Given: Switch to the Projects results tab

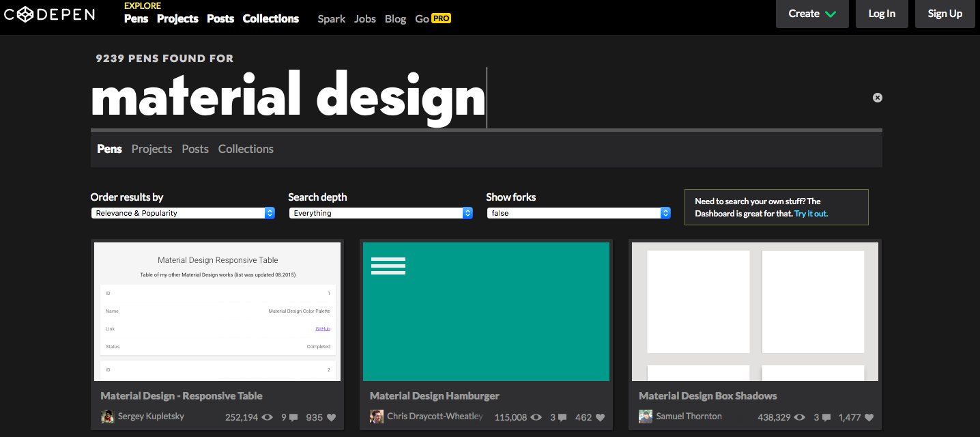Looking at the screenshot, I should point(152,149).
